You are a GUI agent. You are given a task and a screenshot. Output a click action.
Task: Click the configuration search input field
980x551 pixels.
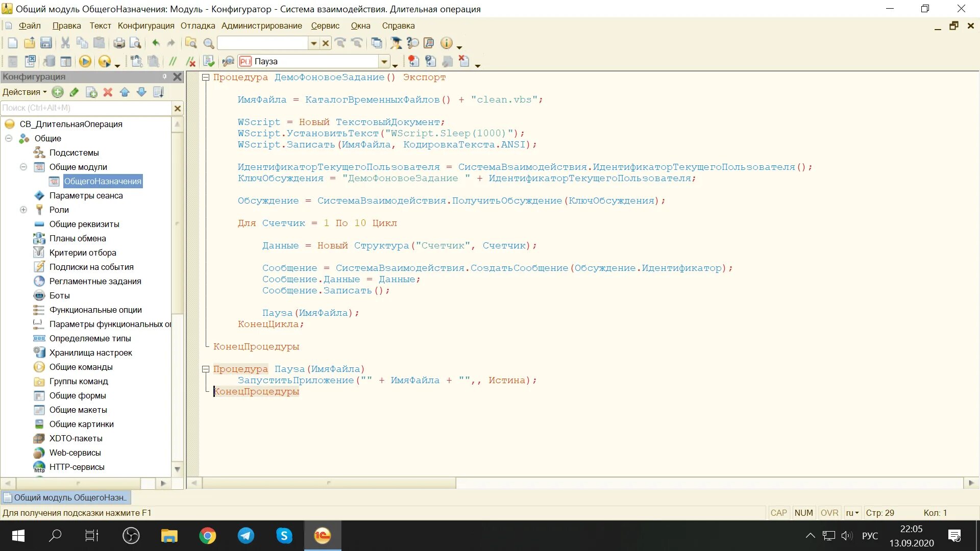[86, 108]
